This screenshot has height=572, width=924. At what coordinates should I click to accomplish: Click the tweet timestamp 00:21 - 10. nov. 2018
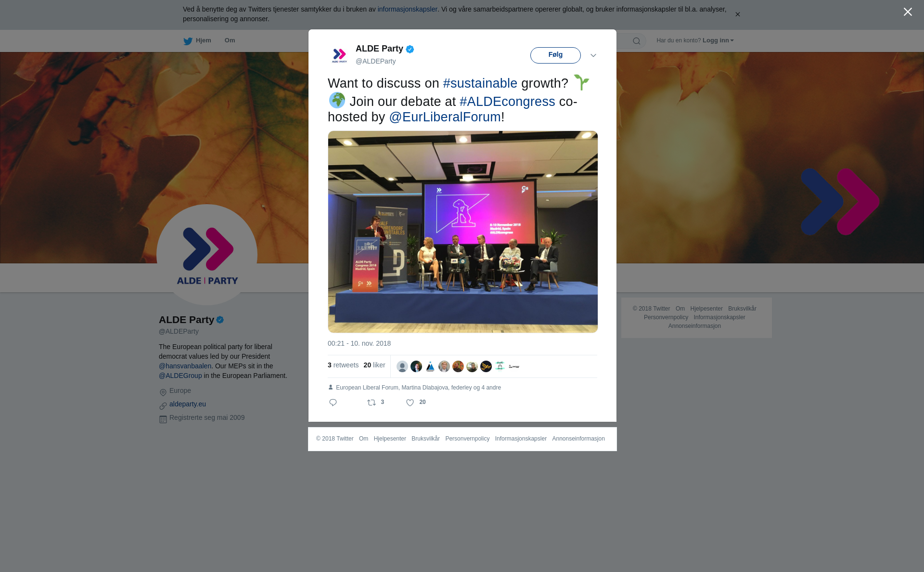click(359, 343)
